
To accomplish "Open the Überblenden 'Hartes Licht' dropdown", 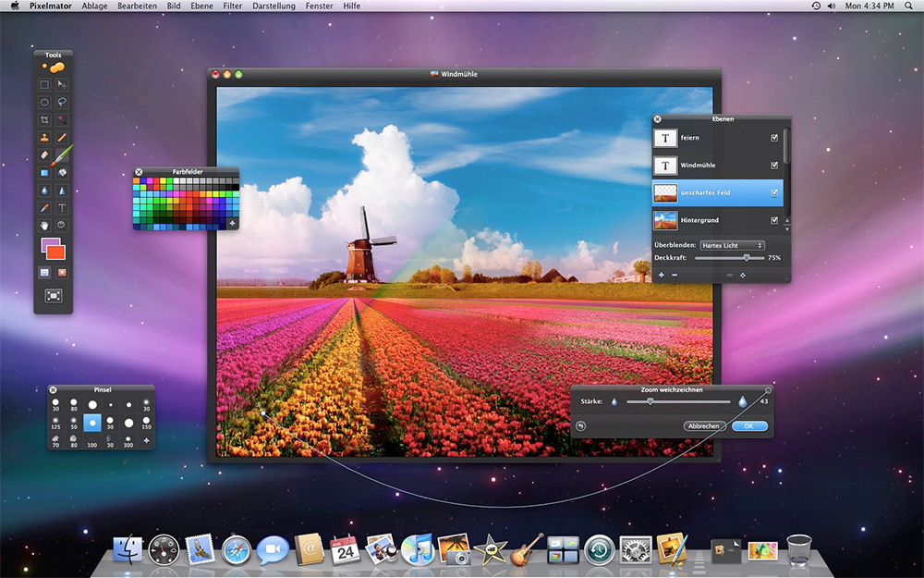I will point(731,245).
